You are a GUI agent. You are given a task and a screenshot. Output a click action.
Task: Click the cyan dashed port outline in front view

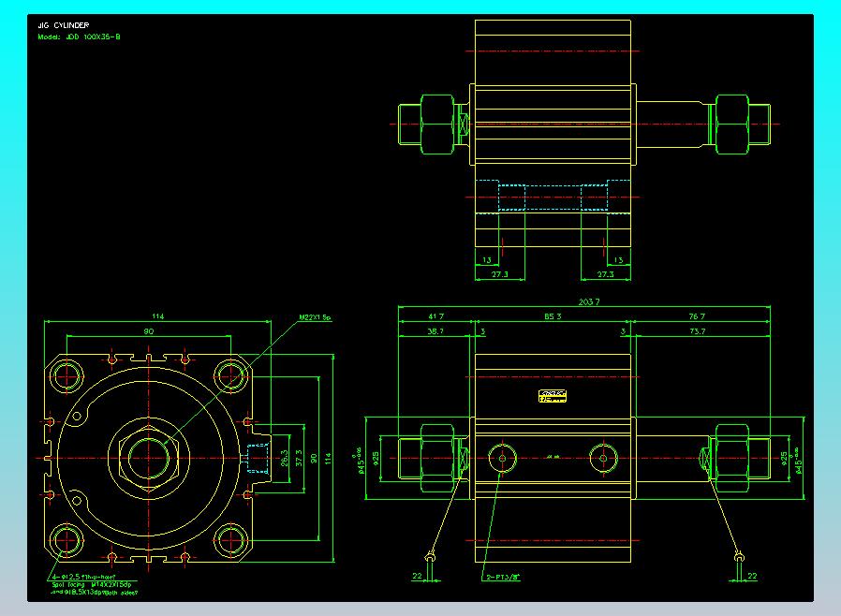(257, 458)
